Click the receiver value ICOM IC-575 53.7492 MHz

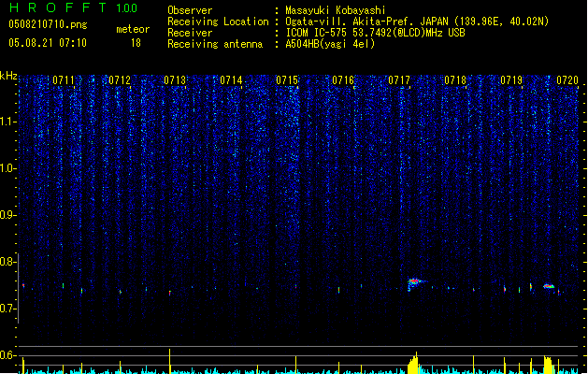pos(375,33)
